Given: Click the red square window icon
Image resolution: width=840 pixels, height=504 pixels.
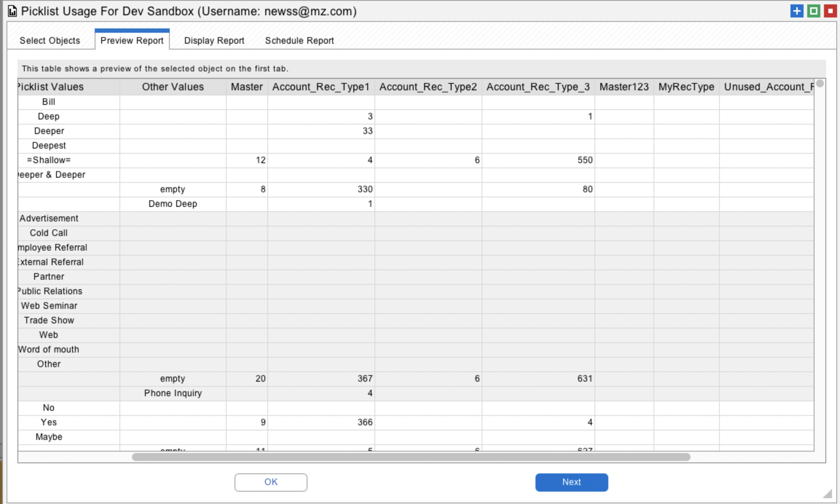Looking at the screenshot, I should pyautogui.click(x=830, y=11).
